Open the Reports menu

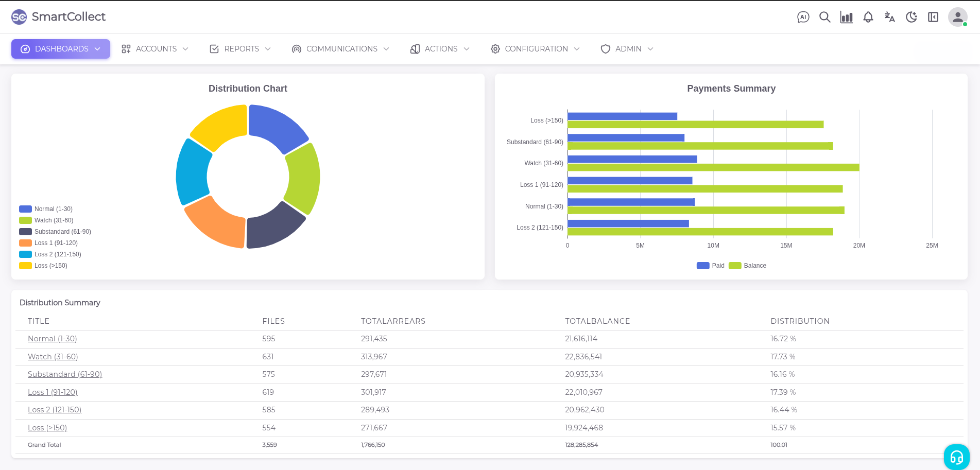[x=240, y=49]
